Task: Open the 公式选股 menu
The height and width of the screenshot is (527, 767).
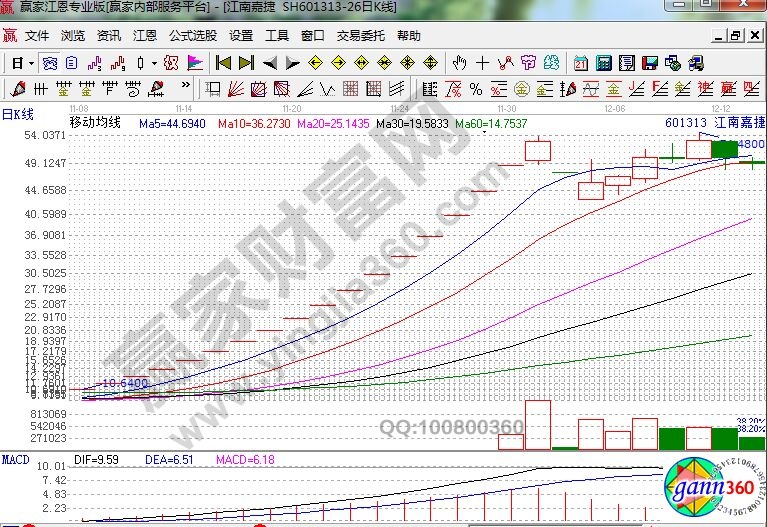Action: [x=192, y=36]
